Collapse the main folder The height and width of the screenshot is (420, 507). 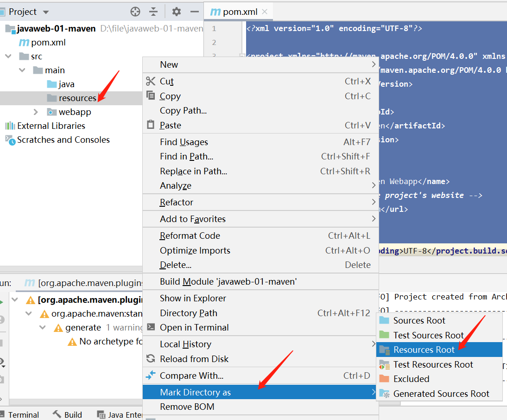point(22,70)
